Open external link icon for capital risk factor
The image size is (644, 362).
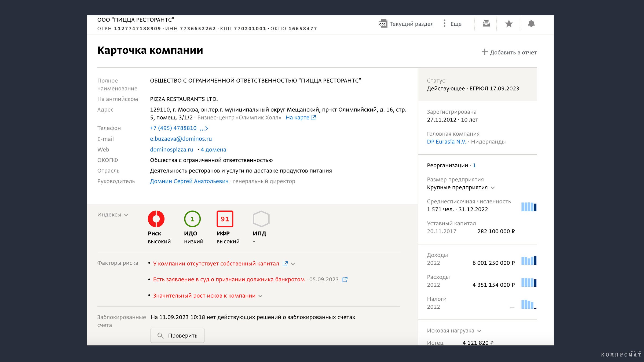[285, 264]
